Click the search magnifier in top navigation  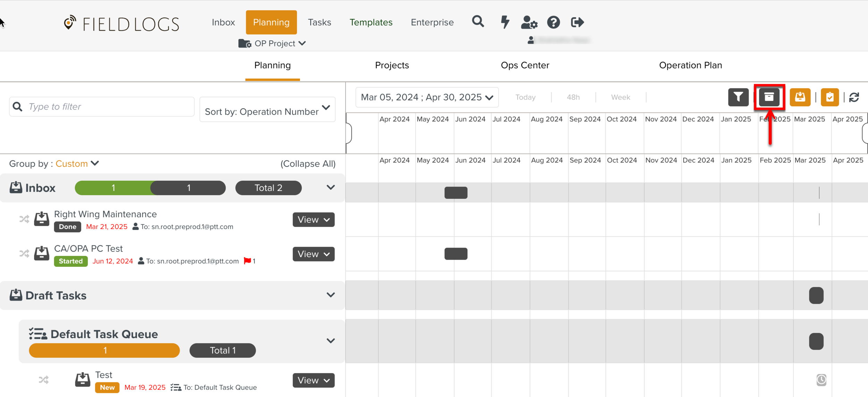click(x=478, y=22)
